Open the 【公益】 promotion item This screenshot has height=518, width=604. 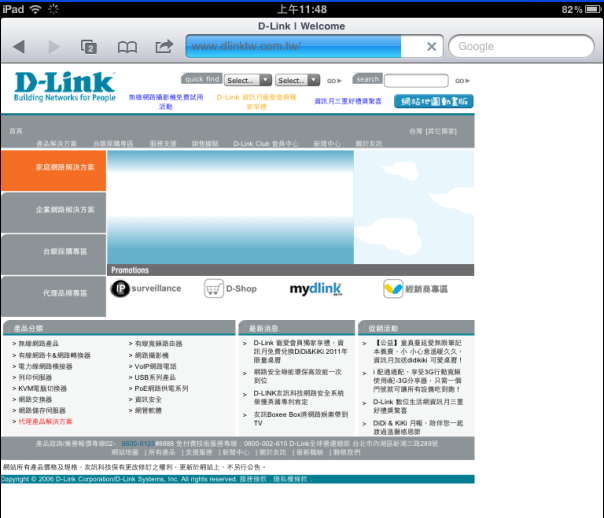[x=418, y=351]
